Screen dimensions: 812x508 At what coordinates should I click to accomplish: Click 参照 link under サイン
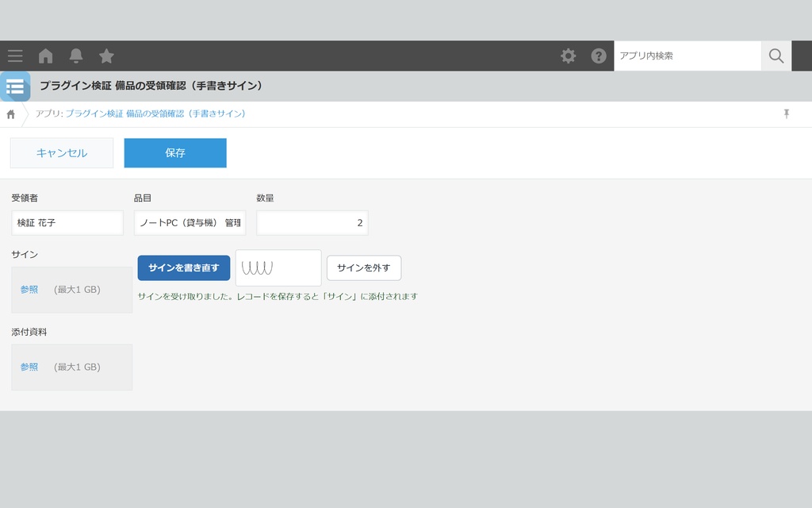pyautogui.click(x=29, y=290)
